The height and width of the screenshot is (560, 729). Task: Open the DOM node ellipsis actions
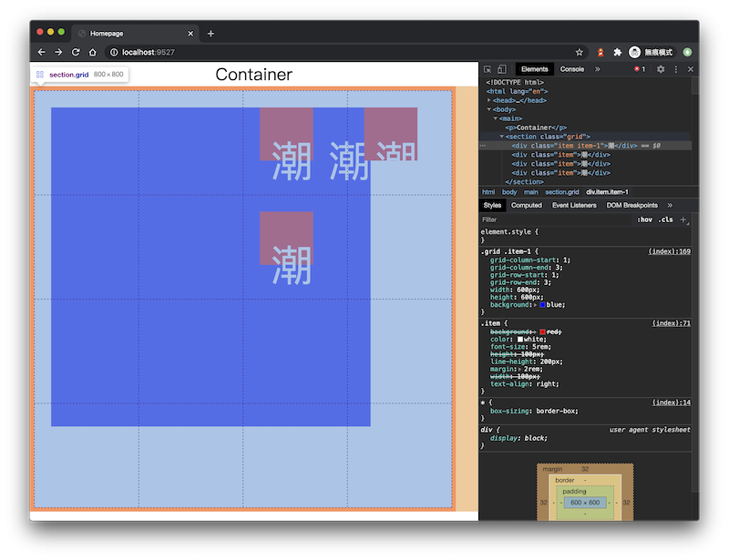[483, 146]
